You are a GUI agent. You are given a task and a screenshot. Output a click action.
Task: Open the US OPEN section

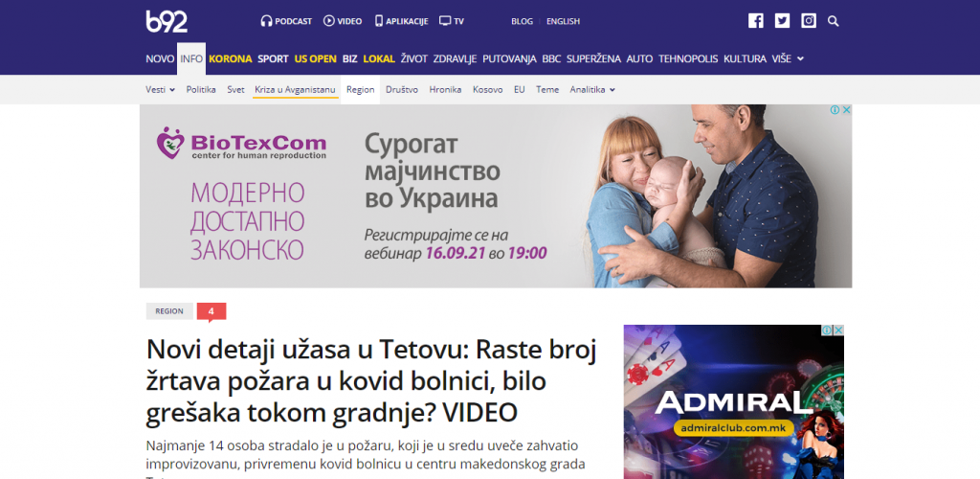pyautogui.click(x=316, y=58)
